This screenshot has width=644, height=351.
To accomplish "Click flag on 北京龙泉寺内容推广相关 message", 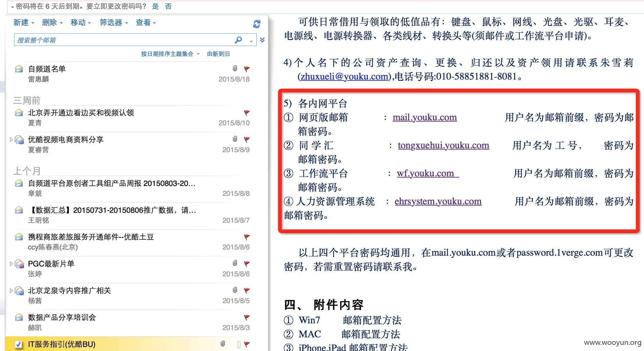I will tap(247, 290).
